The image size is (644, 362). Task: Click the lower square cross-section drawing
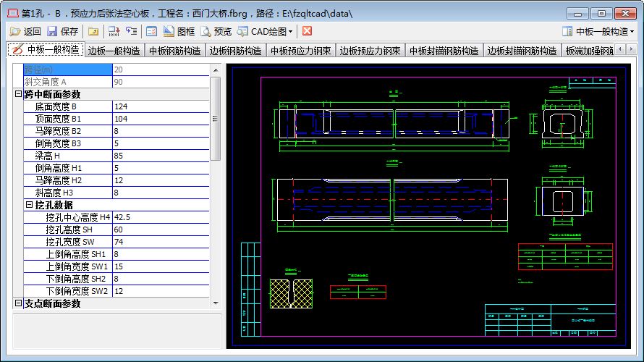coord(563,201)
